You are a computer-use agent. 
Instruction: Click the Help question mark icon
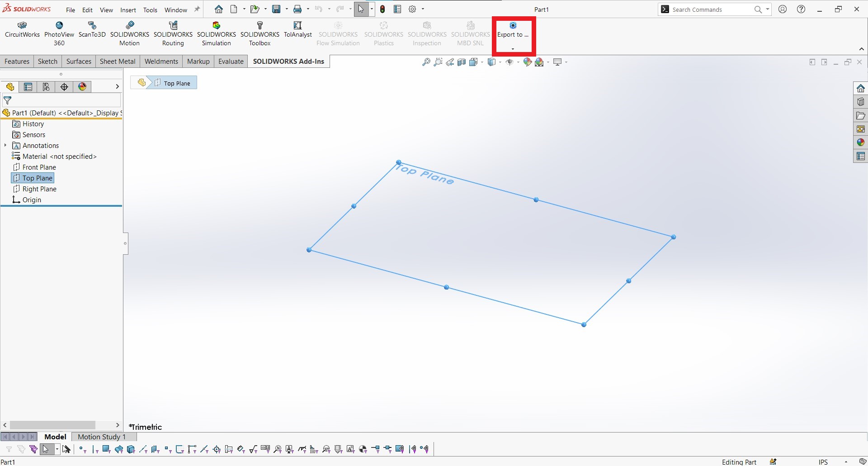pos(801,9)
